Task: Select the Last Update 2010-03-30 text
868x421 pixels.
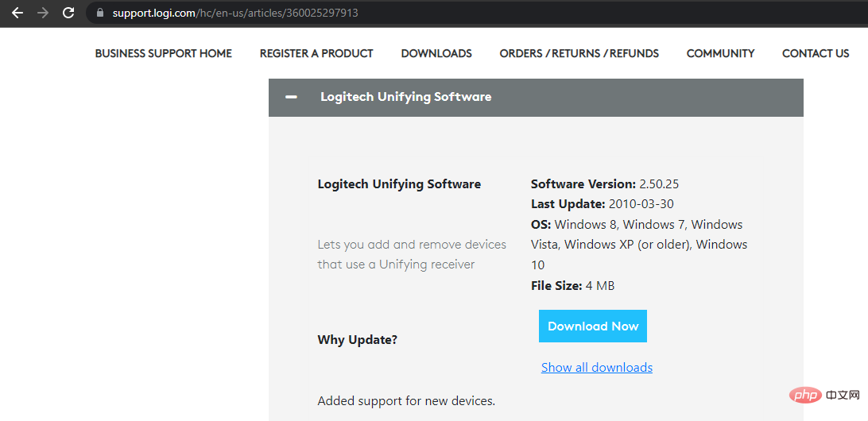Action: pyautogui.click(x=603, y=204)
